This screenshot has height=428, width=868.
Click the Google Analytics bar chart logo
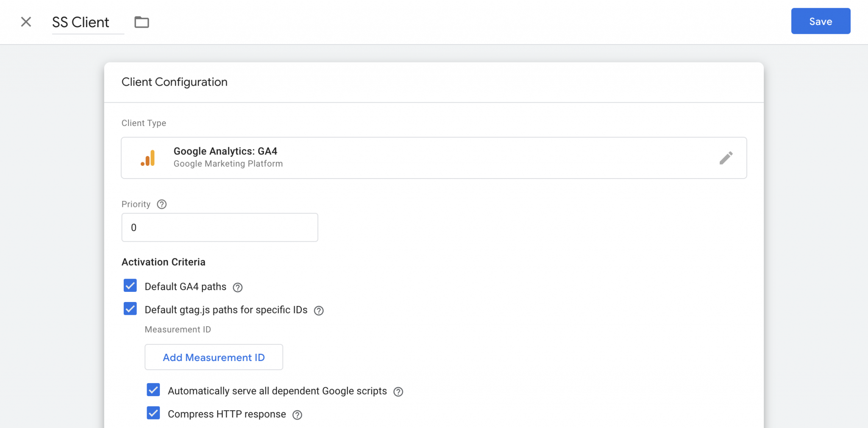(x=148, y=158)
